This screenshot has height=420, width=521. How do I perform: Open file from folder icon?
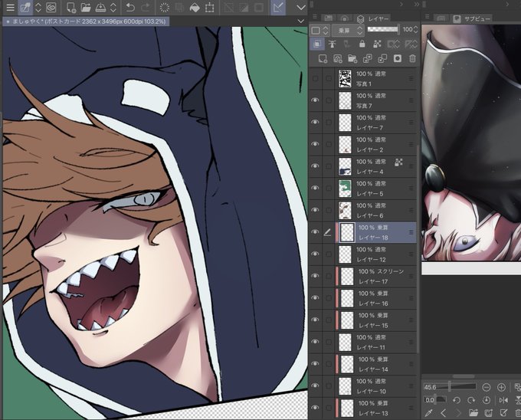click(86, 8)
